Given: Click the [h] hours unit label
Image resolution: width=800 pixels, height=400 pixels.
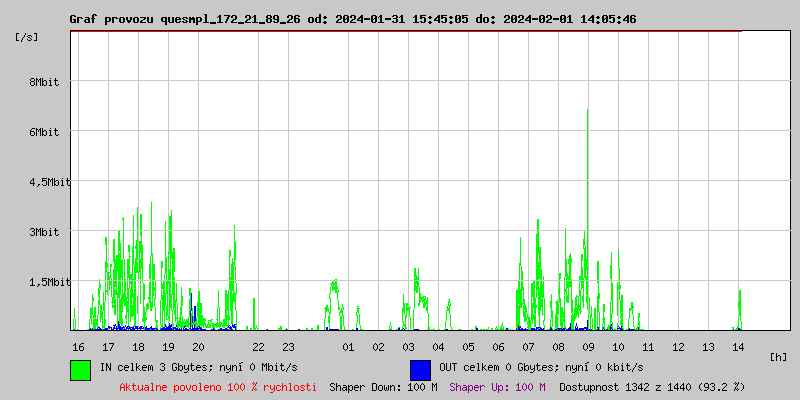Looking at the screenshot, I should (x=779, y=356).
